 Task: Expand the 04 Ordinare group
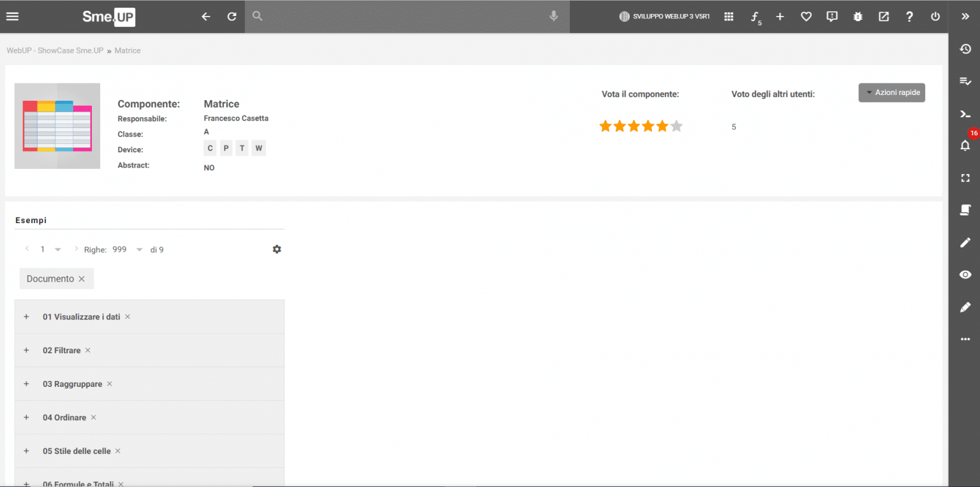(x=26, y=417)
